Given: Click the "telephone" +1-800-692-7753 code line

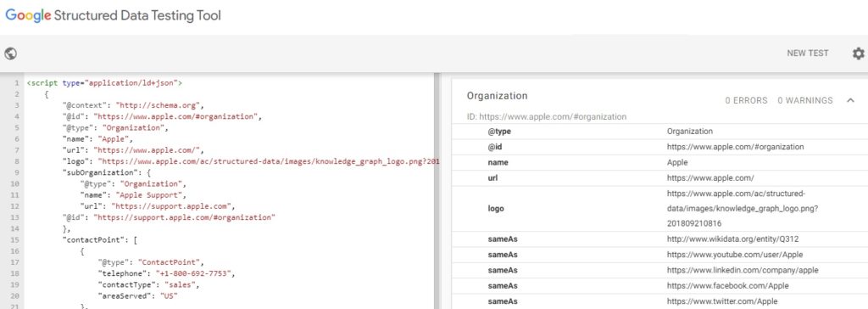Looking at the screenshot, I should pyautogui.click(x=167, y=273).
